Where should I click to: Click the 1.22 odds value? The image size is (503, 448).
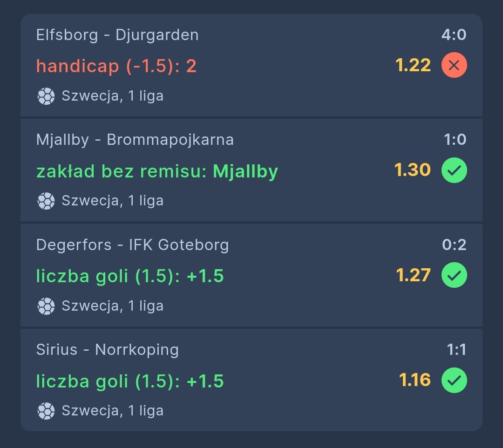click(413, 65)
